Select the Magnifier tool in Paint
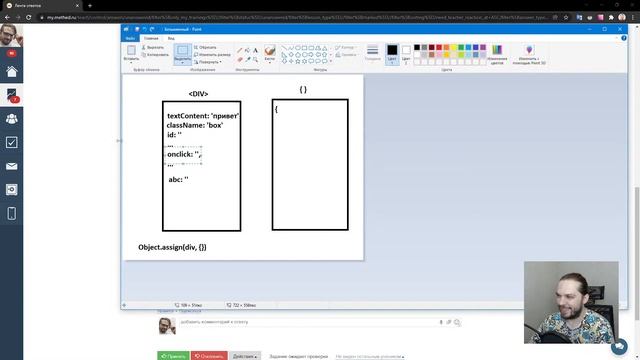Screen dimensions: 640x360 pyautogui.click(x=256, y=60)
